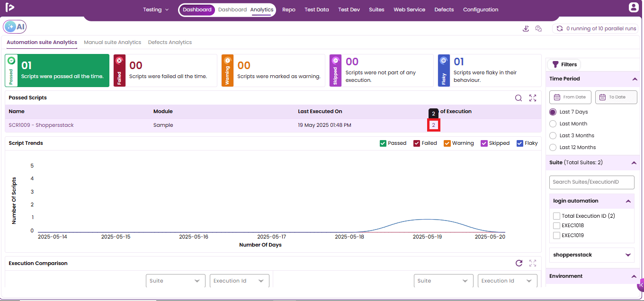Click the Search Suites/ExecutionID field

(x=591, y=182)
